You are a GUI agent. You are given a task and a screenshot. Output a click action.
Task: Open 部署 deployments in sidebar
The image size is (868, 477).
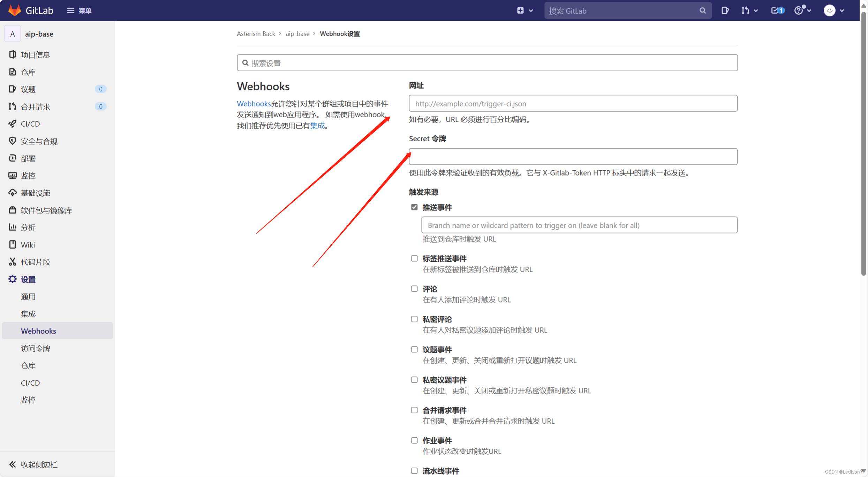tap(28, 158)
